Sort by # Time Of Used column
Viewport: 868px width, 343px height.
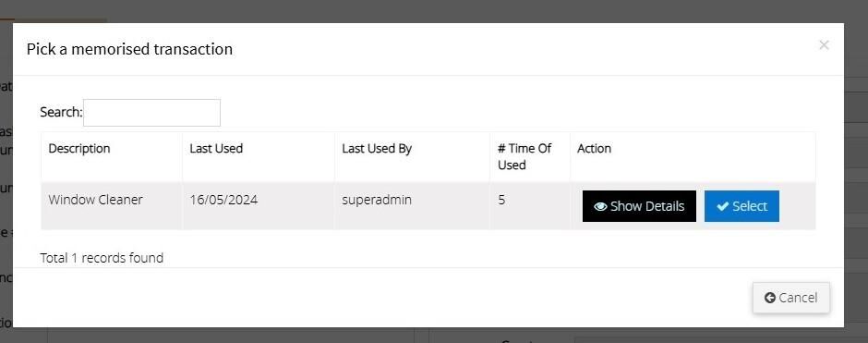(x=524, y=157)
